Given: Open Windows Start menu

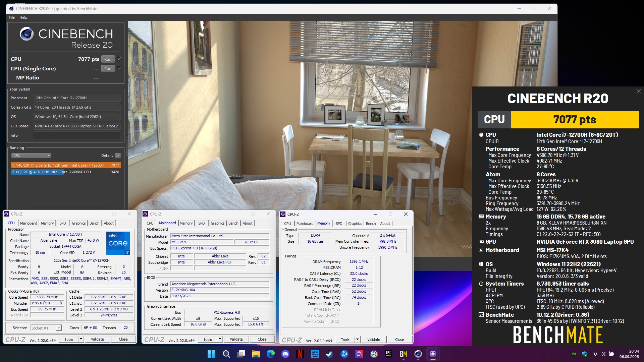Looking at the screenshot, I should (x=212, y=354).
